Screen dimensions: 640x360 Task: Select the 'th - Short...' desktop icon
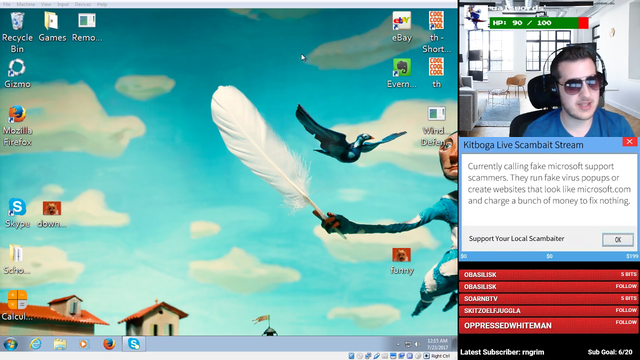tap(436, 32)
